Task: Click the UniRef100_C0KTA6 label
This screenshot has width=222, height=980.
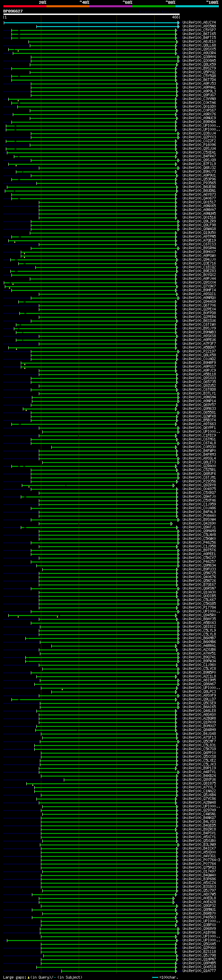Action: [x=199, y=103]
